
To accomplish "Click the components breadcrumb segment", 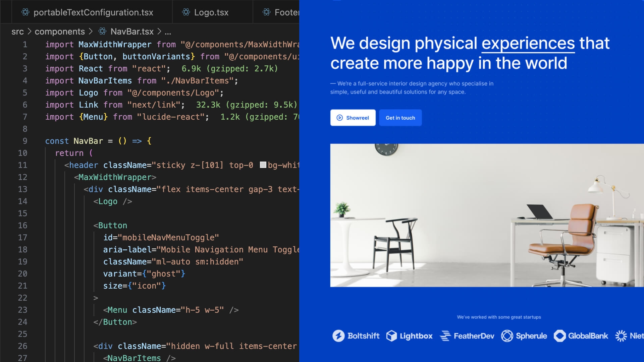I will (x=59, y=31).
